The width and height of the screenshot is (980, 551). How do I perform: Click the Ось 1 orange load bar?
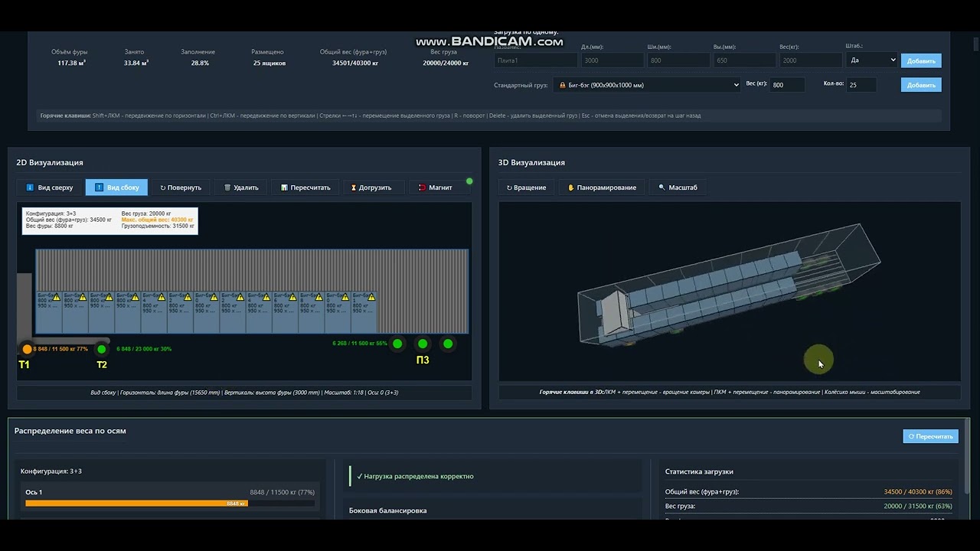(x=136, y=504)
